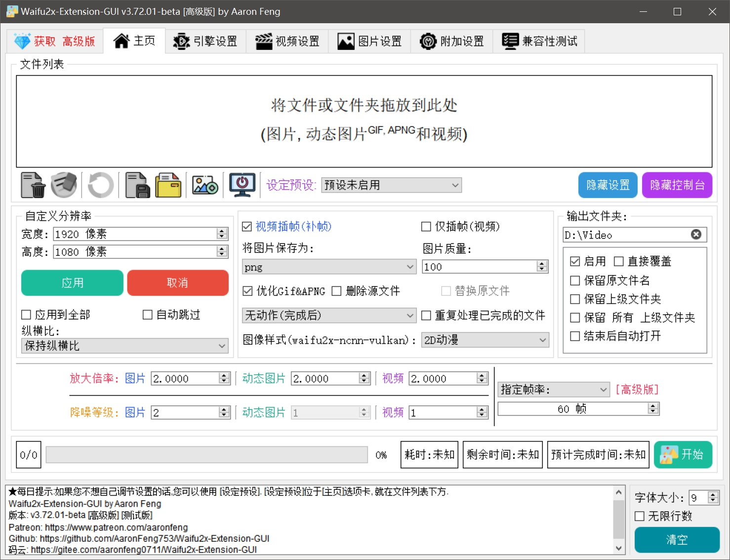Click the 视频 降噪等级 field
The image size is (730, 560).
[x=448, y=412]
